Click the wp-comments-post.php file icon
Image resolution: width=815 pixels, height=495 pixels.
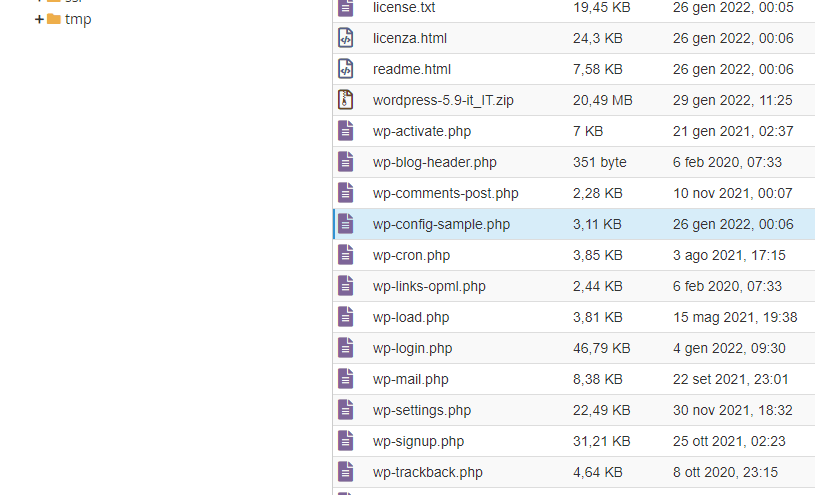click(346, 193)
